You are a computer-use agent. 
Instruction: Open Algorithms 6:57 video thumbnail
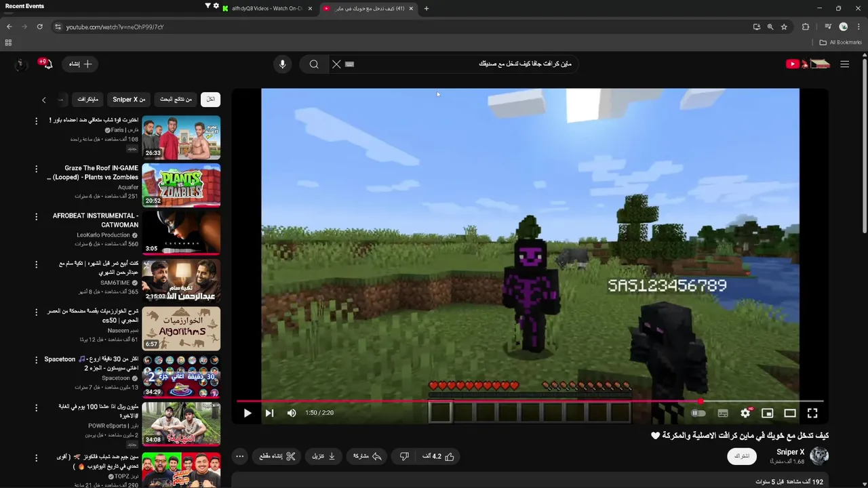tap(181, 329)
